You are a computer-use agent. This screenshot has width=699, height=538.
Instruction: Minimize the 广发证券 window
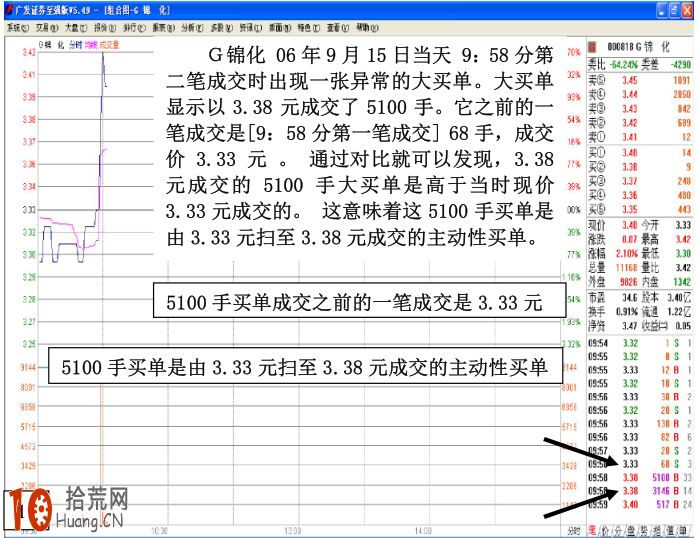click(x=662, y=10)
